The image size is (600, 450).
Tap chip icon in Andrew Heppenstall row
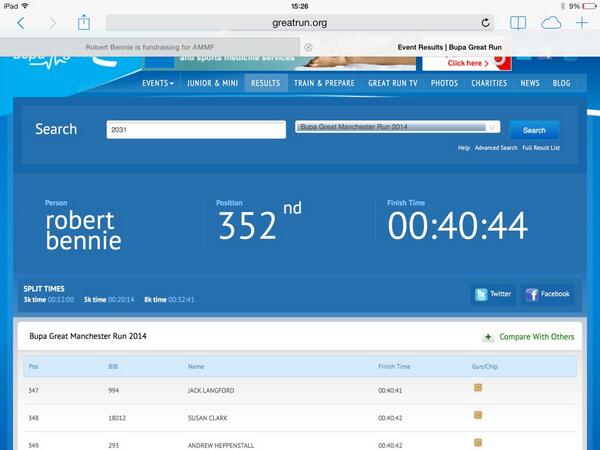(478, 443)
